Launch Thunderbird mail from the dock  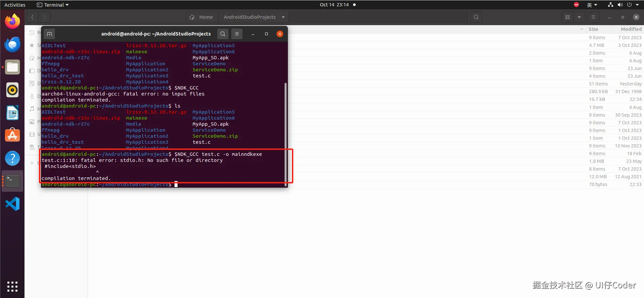[x=12, y=44]
